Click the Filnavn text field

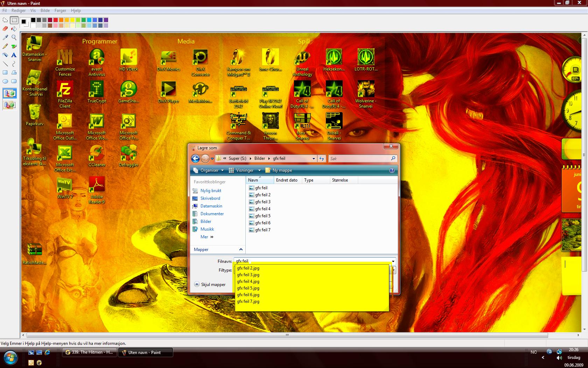coord(312,261)
